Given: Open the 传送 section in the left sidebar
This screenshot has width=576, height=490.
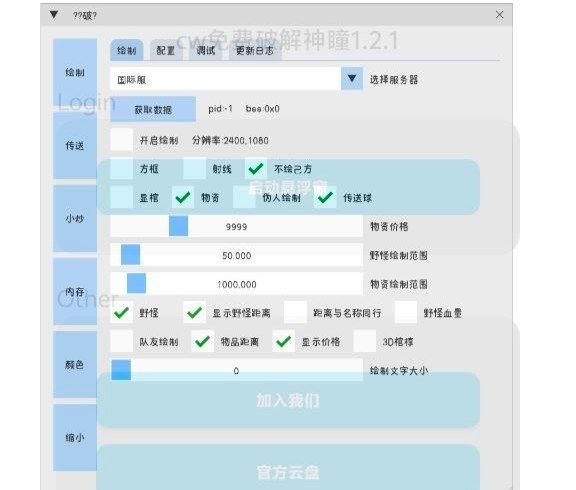Looking at the screenshot, I should [75, 145].
